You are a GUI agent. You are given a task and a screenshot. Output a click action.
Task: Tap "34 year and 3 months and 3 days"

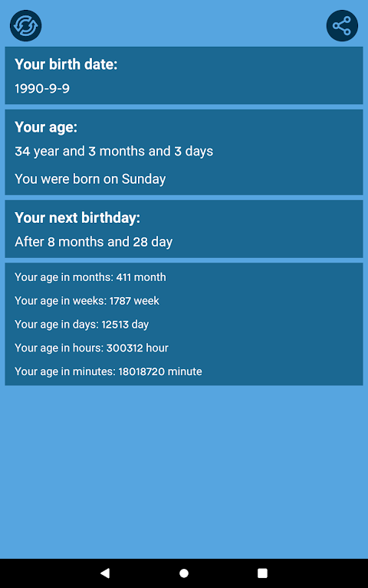113,151
